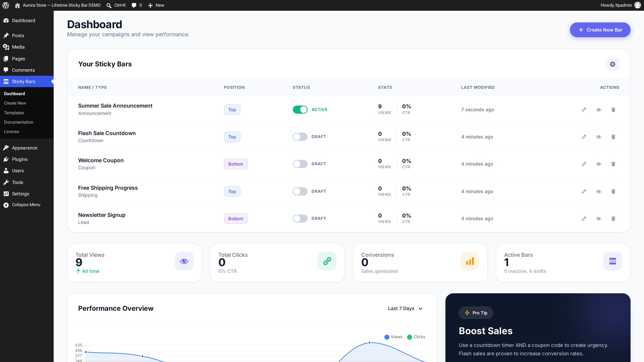Delete the Summer Sale Announcement bar
Image resolution: width=644 pixels, height=362 pixels.
click(613, 110)
